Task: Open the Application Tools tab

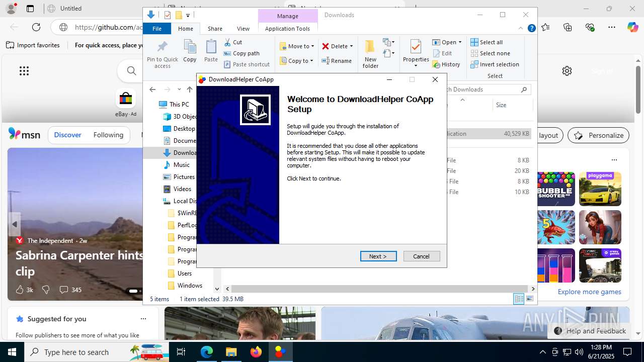Action: tap(287, 29)
